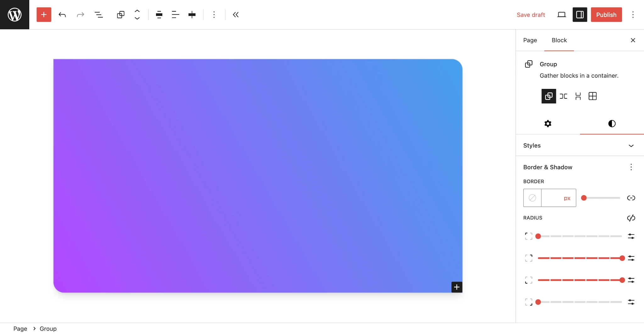644x334 pixels.
Task: Add a block inside the gradient group
Action: tap(457, 287)
